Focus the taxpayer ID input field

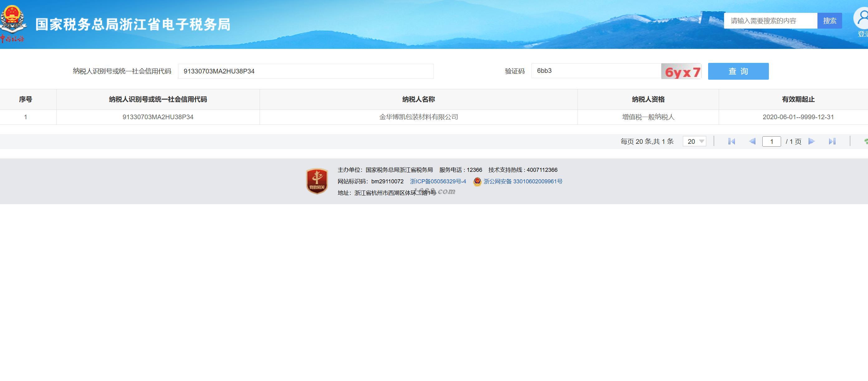(305, 71)
